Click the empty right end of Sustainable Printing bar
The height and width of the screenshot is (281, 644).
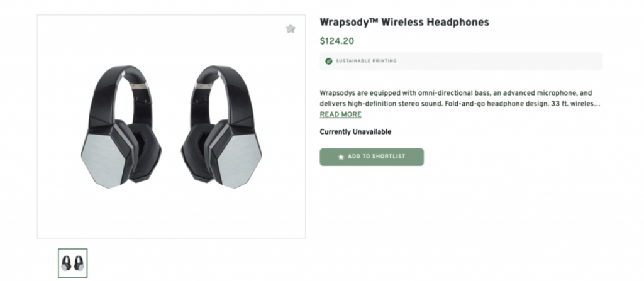566,61
